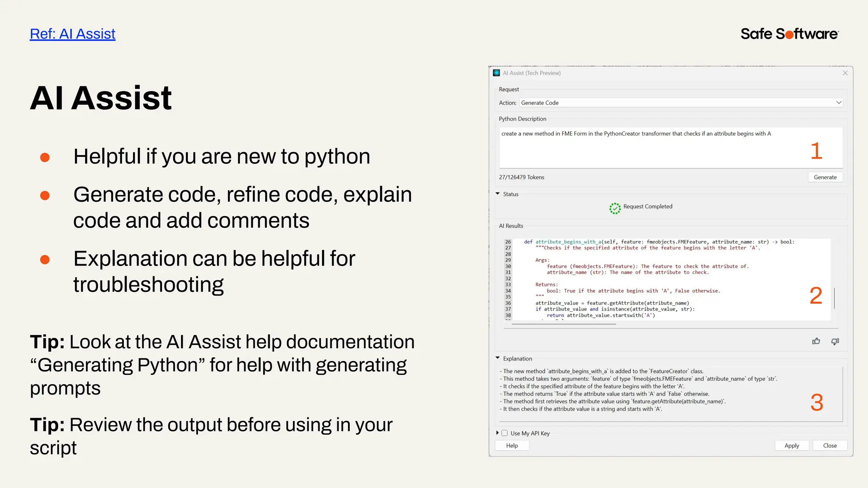Click the 'AI Results' group label
The image size is (868, 488).
point(511,226)
